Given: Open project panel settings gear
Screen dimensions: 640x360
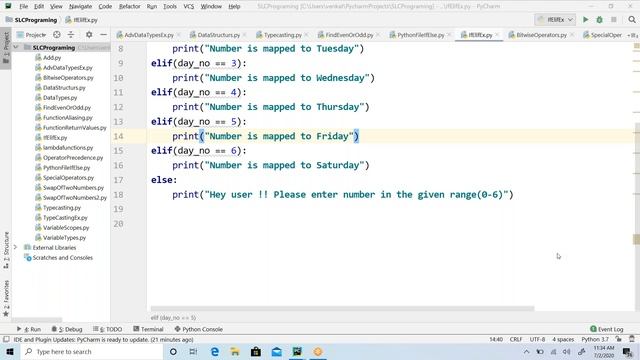Looking at the screenshot, I should tap(89, 35).
